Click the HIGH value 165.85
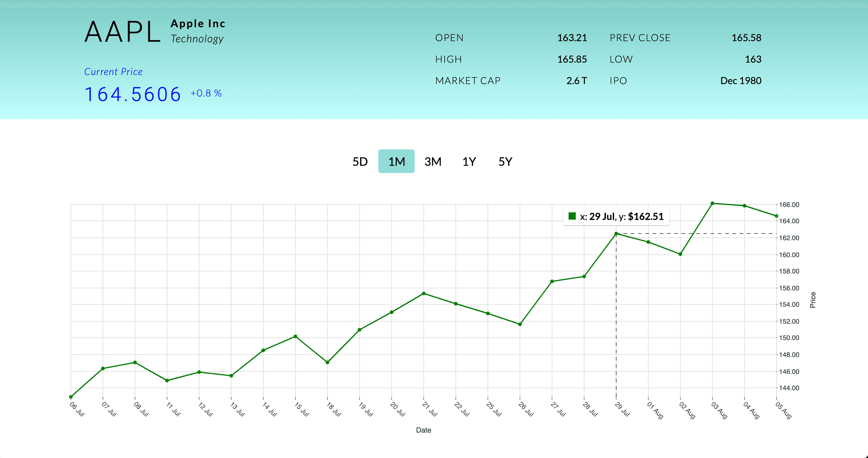Viewport: 868px width, 458px height. tap(572, 59)
